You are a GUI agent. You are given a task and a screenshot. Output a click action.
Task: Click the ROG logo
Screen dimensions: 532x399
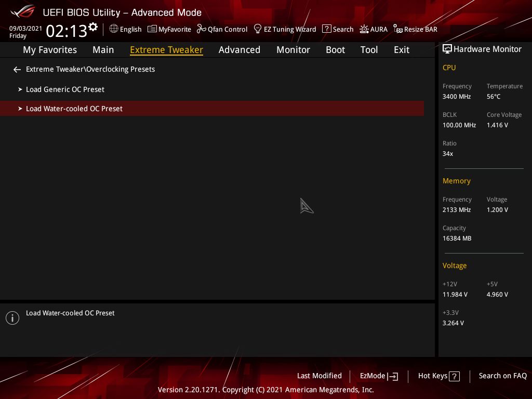coord(23,11)
